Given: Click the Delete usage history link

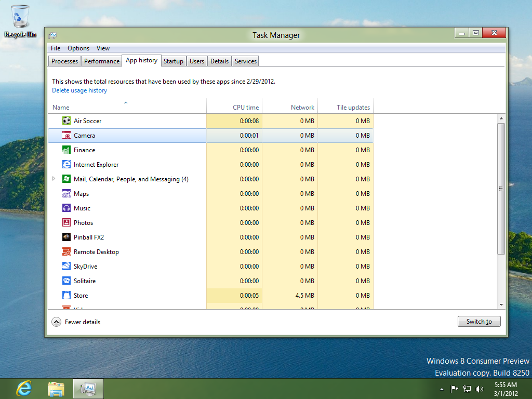Looking at the screenshot, I should coord(79,90).
